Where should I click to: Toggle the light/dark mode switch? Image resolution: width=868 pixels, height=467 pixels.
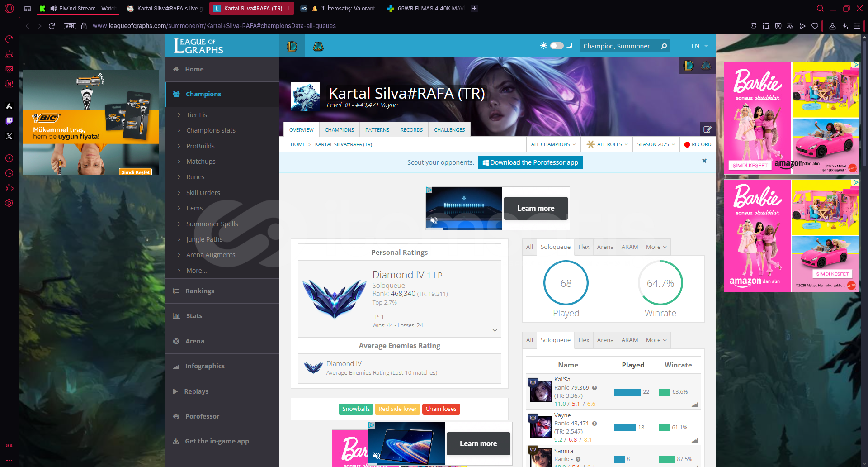557,46
